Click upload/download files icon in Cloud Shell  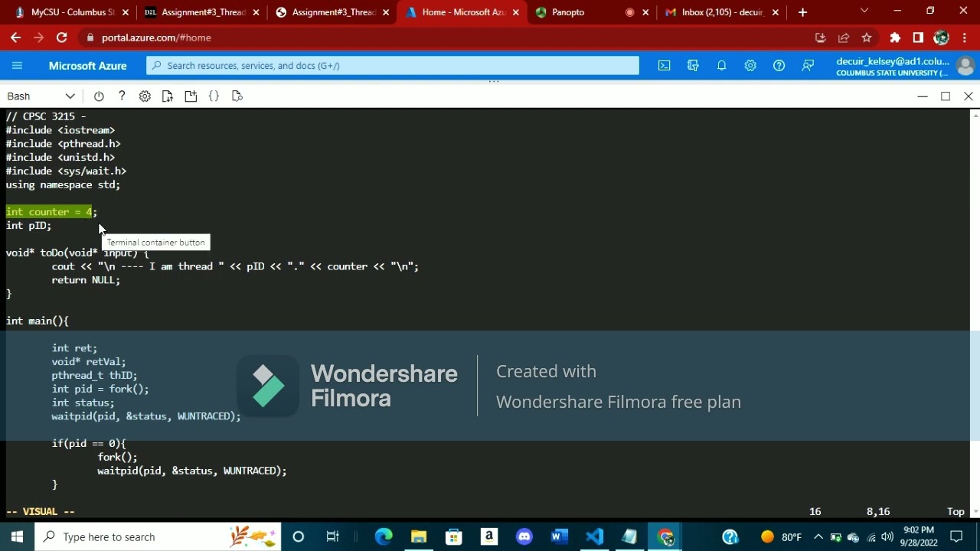coord(168,96)
